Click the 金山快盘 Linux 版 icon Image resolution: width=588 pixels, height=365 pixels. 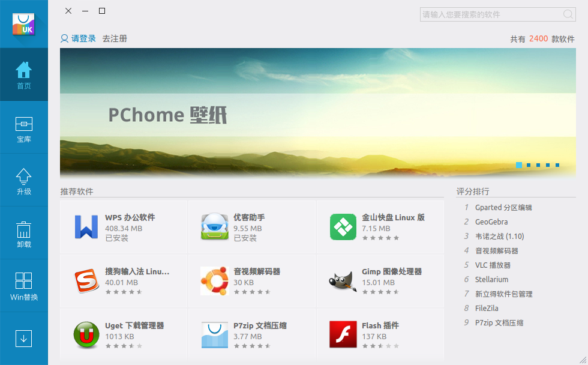pyautogui.click(x=343, y=226)
